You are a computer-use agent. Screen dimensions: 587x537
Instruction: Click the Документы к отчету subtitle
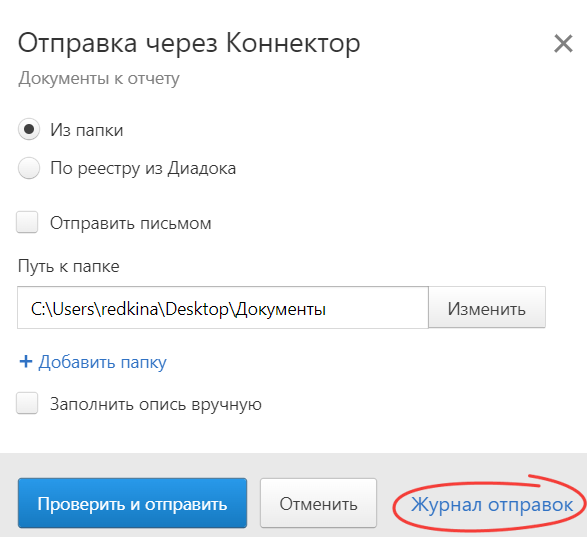[99, 79]
